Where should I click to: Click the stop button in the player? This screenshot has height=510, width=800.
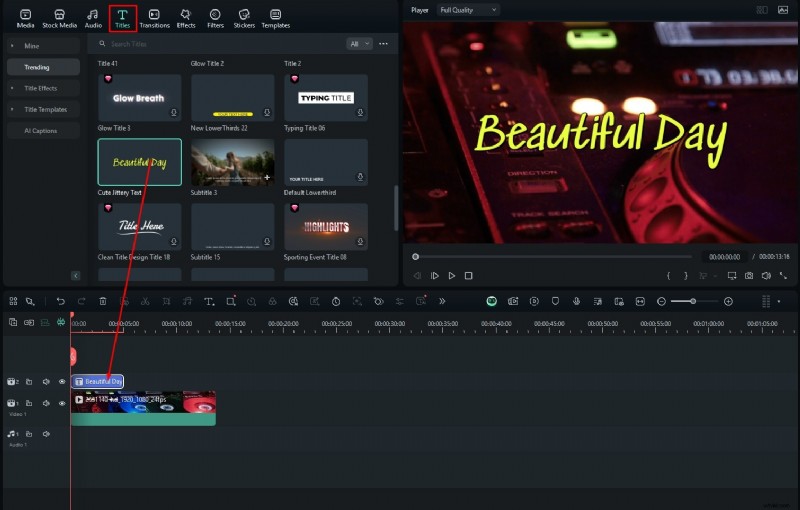tap(468, 275)
